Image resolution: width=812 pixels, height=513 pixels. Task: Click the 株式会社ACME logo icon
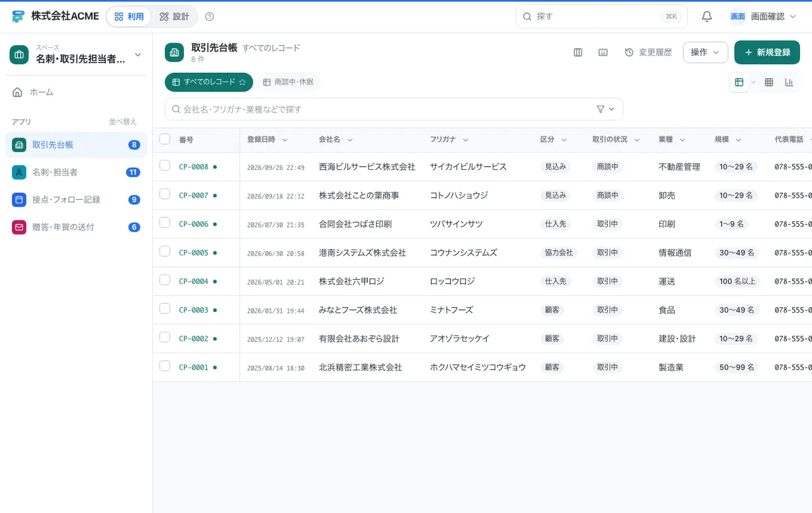[18, 16]
